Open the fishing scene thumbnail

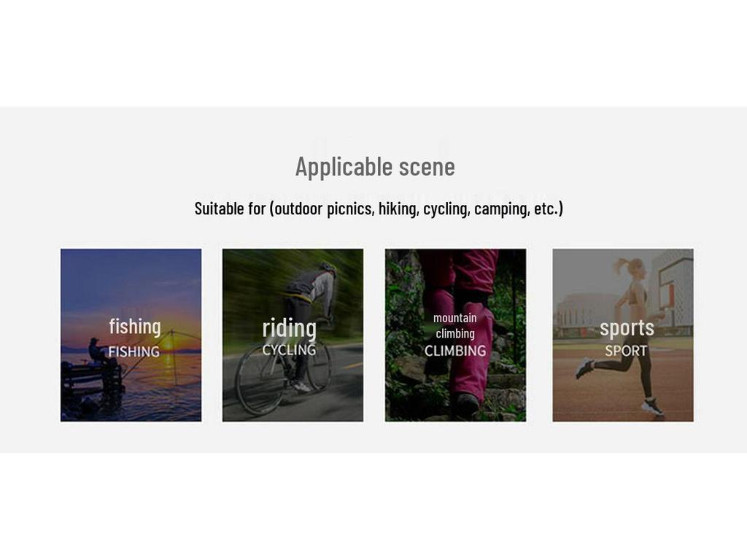131,335
